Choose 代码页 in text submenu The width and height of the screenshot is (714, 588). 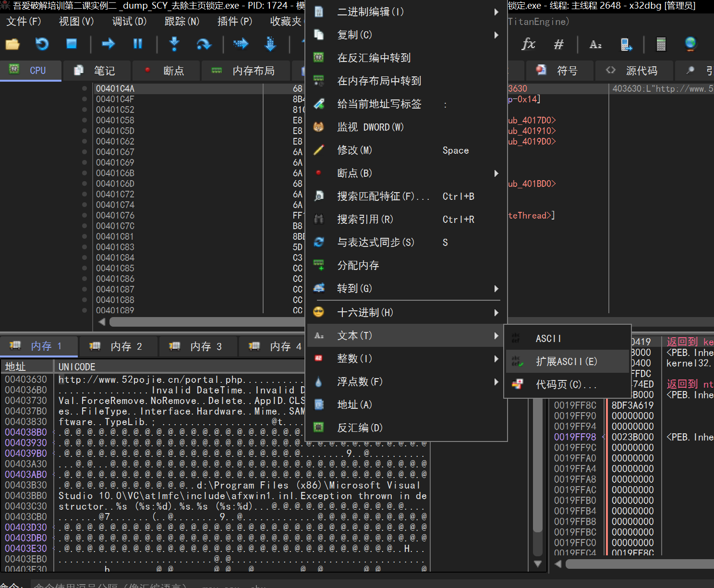[567, 384]
